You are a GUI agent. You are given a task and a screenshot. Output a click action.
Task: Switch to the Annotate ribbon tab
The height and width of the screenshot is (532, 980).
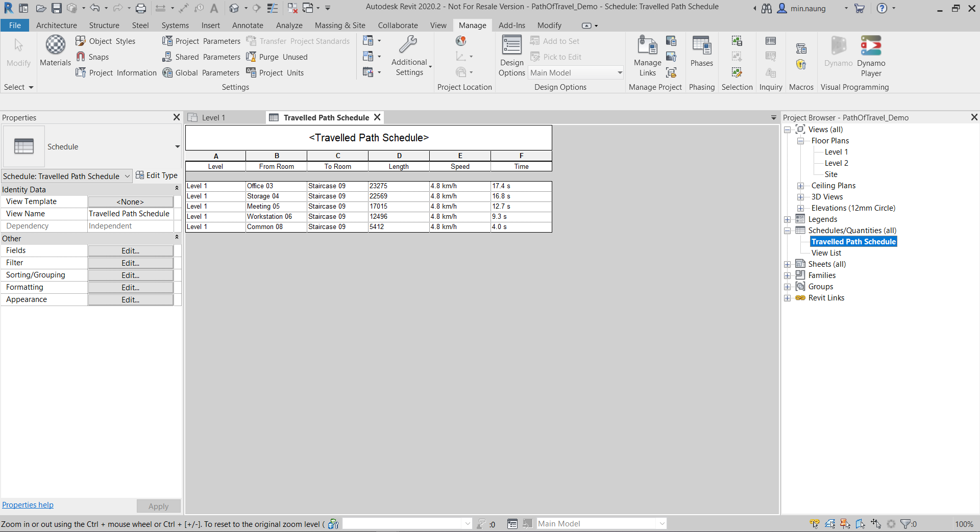click(248, 26)
